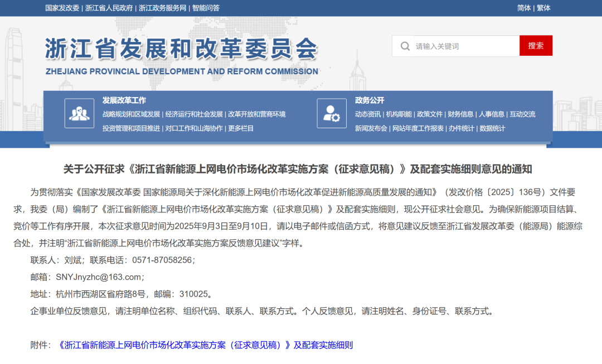Click the 发展改革工作 people icon
Screen dimensions: 602x364
(79, 114)
